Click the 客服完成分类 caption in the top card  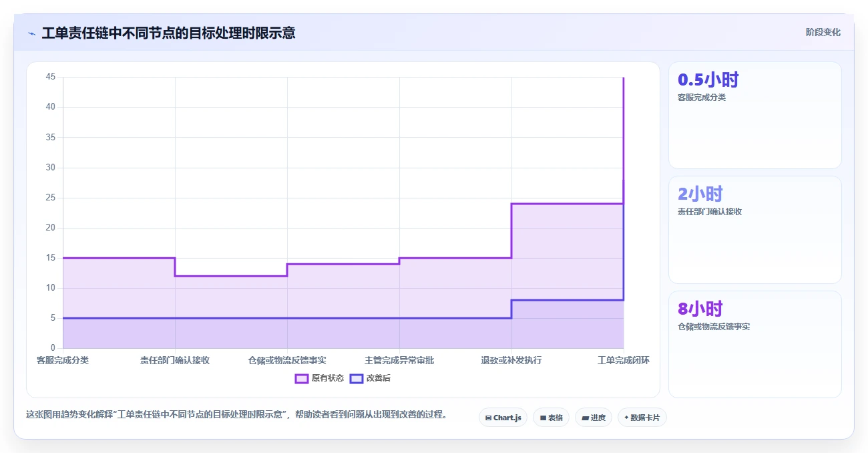point(702,98)
